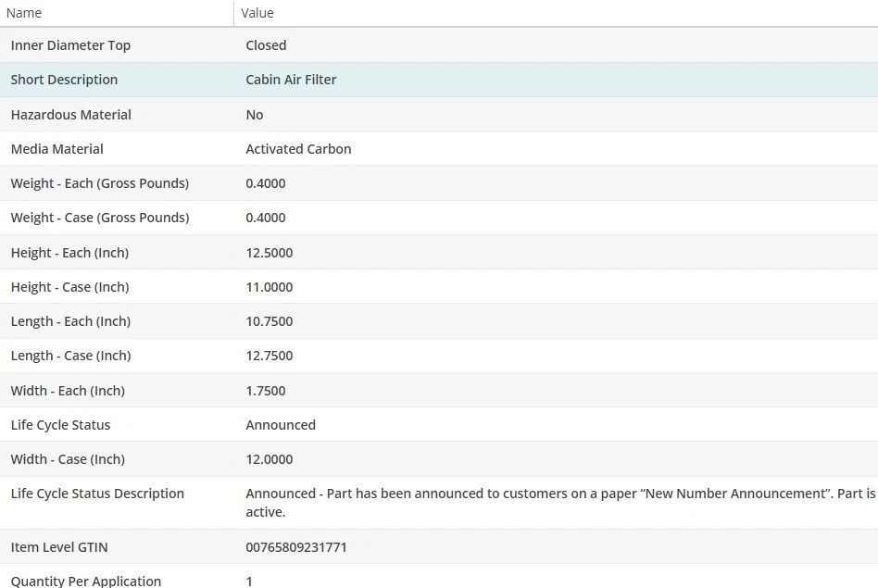The height and width of the screenshot is (588, 878).
Task: Click the Value column header
Action: (257, 13)
